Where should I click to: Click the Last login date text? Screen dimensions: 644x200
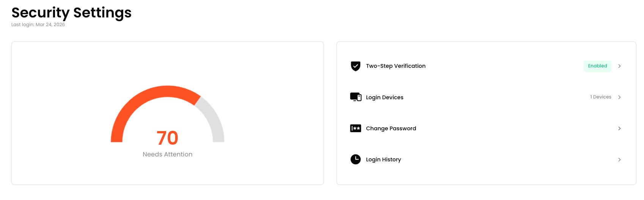38,25
